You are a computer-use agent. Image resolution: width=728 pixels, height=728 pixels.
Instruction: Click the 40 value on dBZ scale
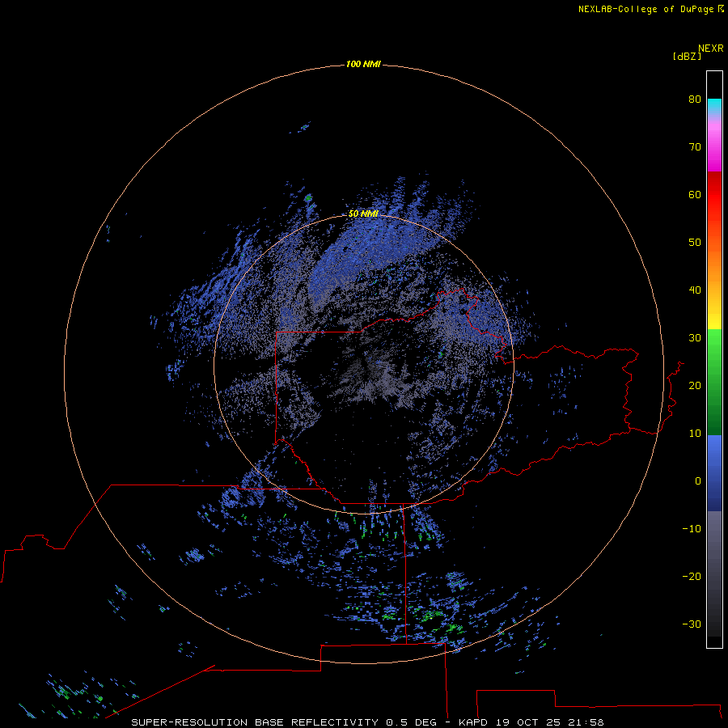click(x=695, y=290)
